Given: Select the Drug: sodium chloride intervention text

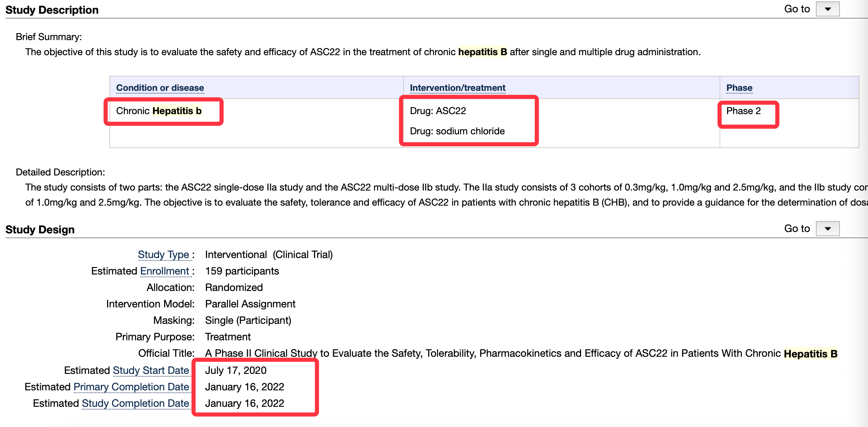Looking at the screenshot, I should (457, 131).
